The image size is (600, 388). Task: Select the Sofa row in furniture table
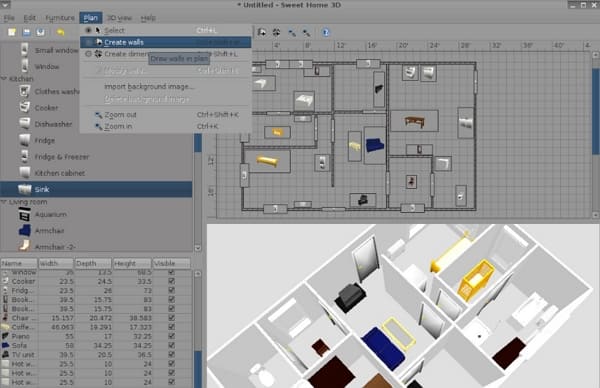(x=96, y=346)
